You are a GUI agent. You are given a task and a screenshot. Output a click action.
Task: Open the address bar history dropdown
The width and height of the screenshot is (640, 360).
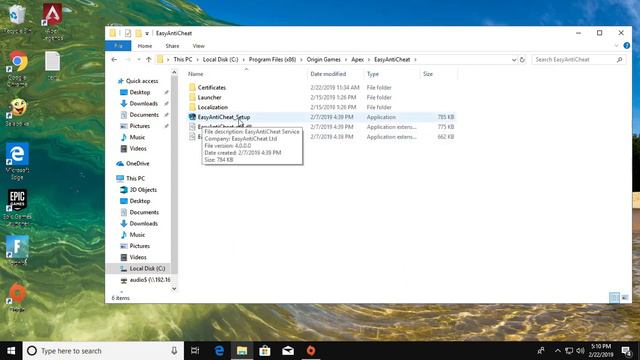(514, 60)
